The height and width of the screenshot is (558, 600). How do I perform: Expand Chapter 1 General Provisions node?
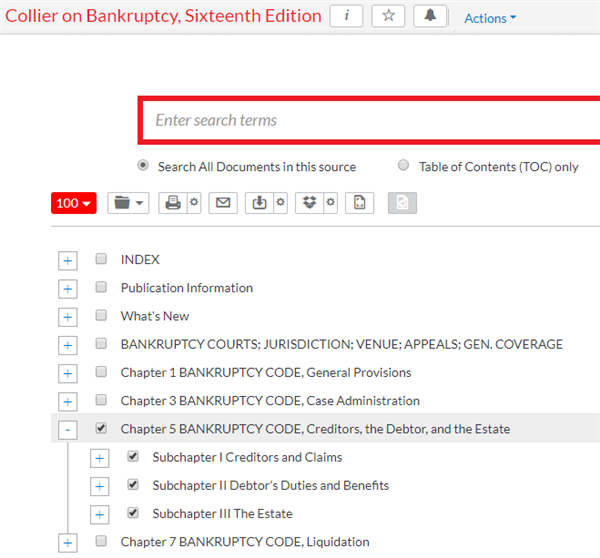point(68,374)
